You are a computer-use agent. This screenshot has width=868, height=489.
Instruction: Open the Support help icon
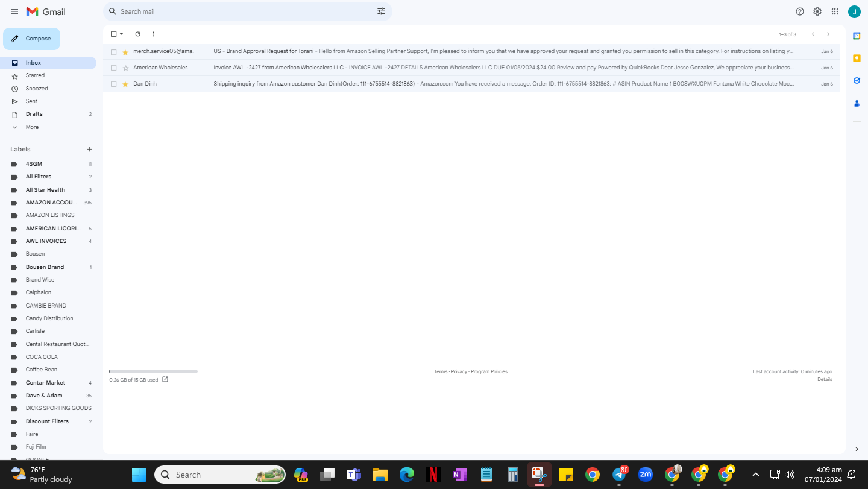coord(800,11)
